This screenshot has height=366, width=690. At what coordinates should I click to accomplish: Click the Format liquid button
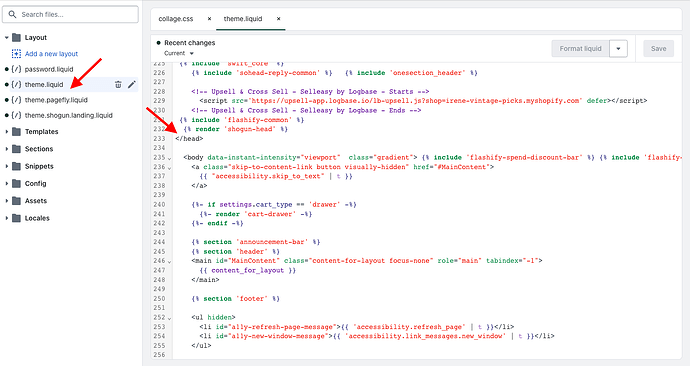coord(580,49)
